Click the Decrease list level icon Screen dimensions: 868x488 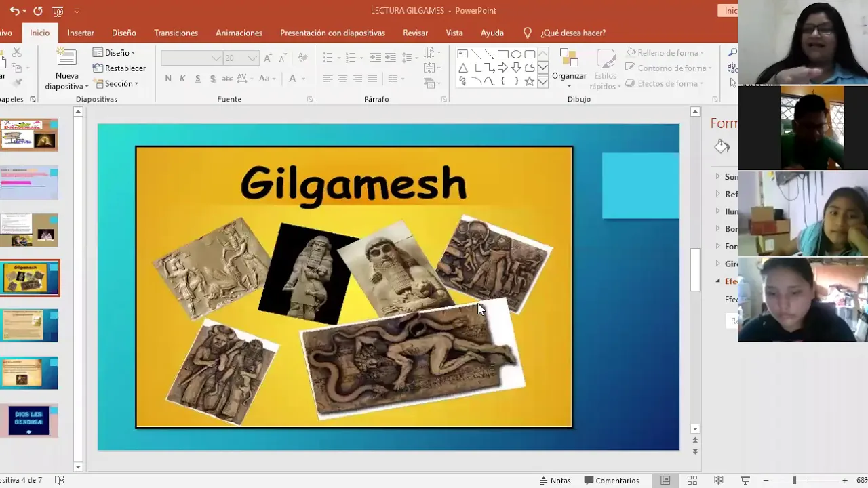(376, 58)
